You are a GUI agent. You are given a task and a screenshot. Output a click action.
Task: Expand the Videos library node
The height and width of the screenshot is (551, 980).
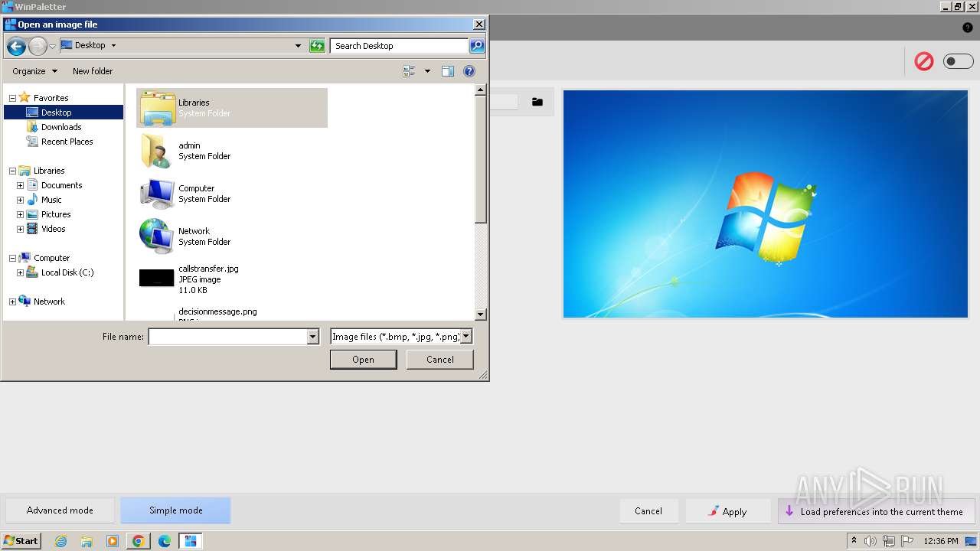click(20, 229)
